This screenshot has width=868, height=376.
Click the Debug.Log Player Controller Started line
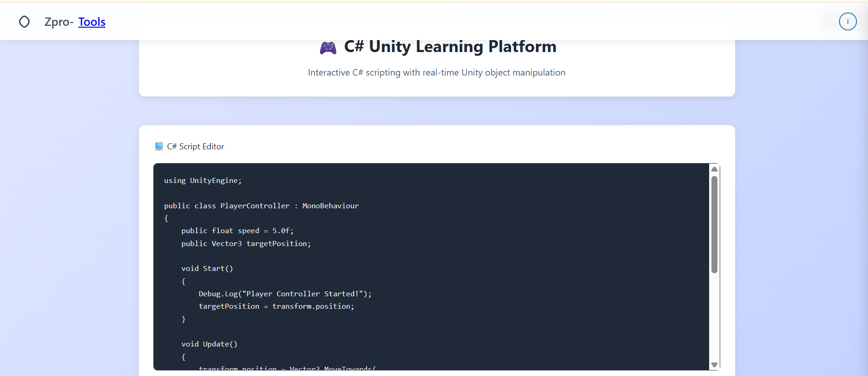point(285,294)
